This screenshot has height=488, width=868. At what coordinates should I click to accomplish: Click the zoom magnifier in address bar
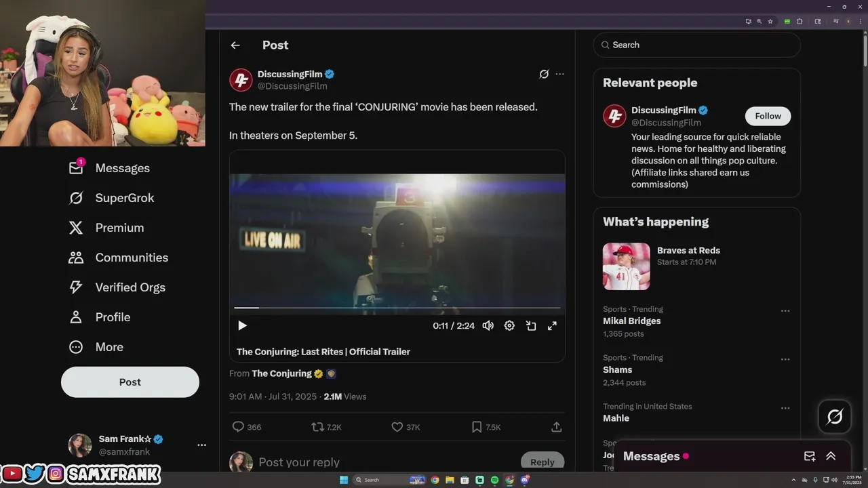[759, 21]
